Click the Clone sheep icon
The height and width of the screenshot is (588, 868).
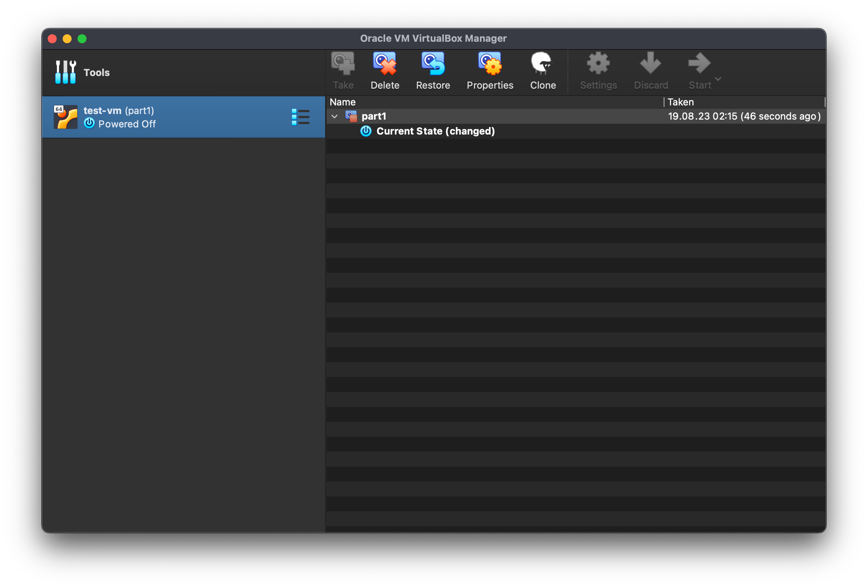coord(542,64)
